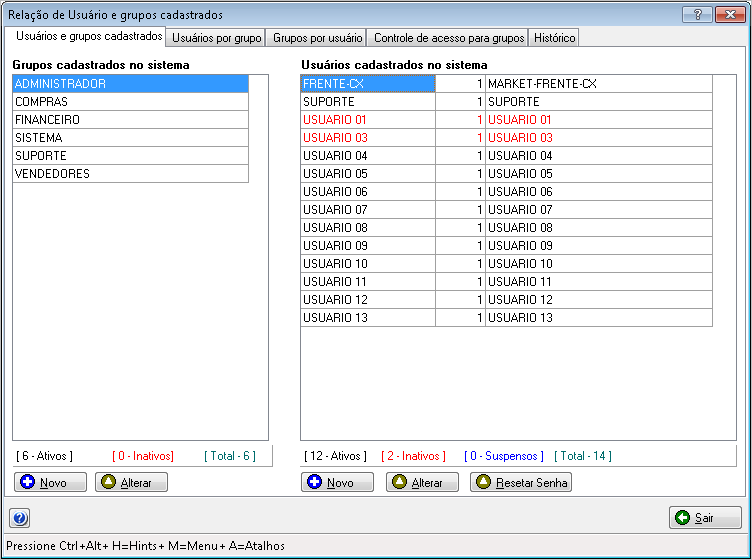The width and height of the screenshot is (752, 560).
Task: Click the number 1 cell in USUARIO 10 row
Action: coord(460,263)
